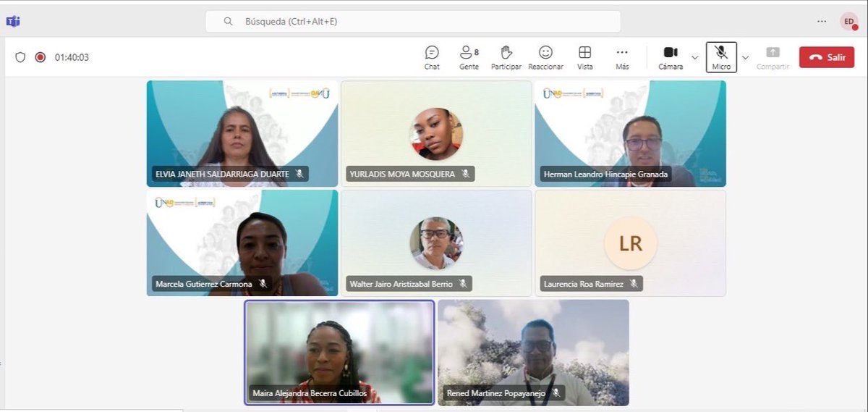Change layout with Vista button
The width and height of the screenshot is (868, 412).
pos(585,57)
